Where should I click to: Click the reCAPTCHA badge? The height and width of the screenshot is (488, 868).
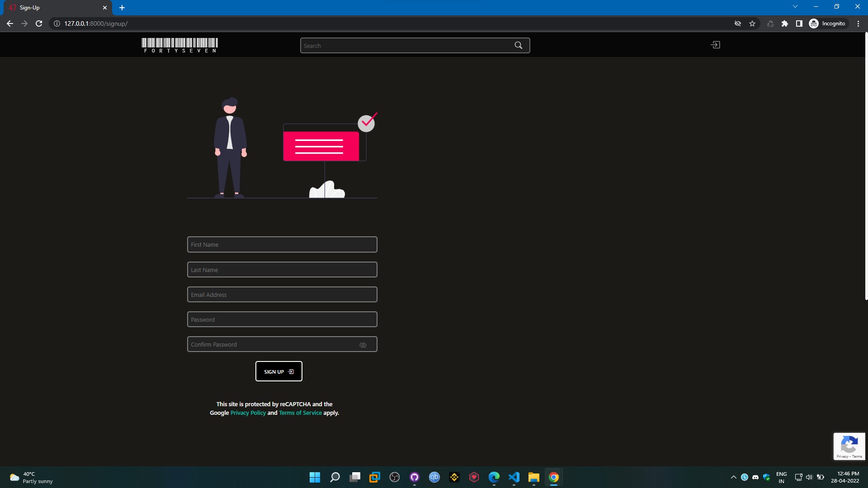point(849,446)
